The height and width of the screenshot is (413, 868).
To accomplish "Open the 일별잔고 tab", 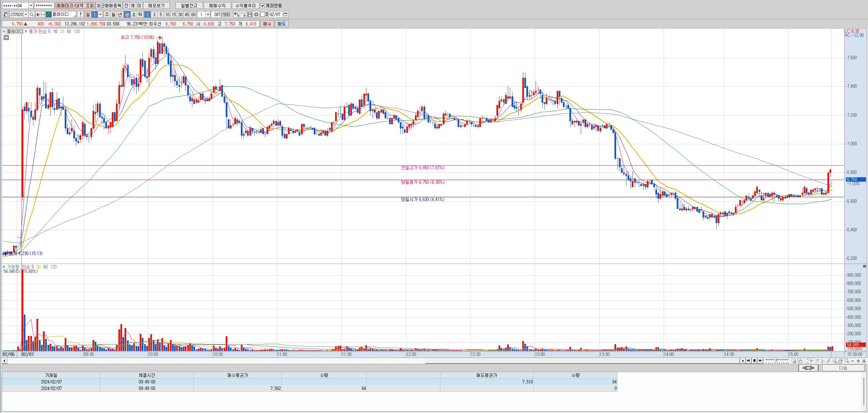I will [x=189, y=6].
